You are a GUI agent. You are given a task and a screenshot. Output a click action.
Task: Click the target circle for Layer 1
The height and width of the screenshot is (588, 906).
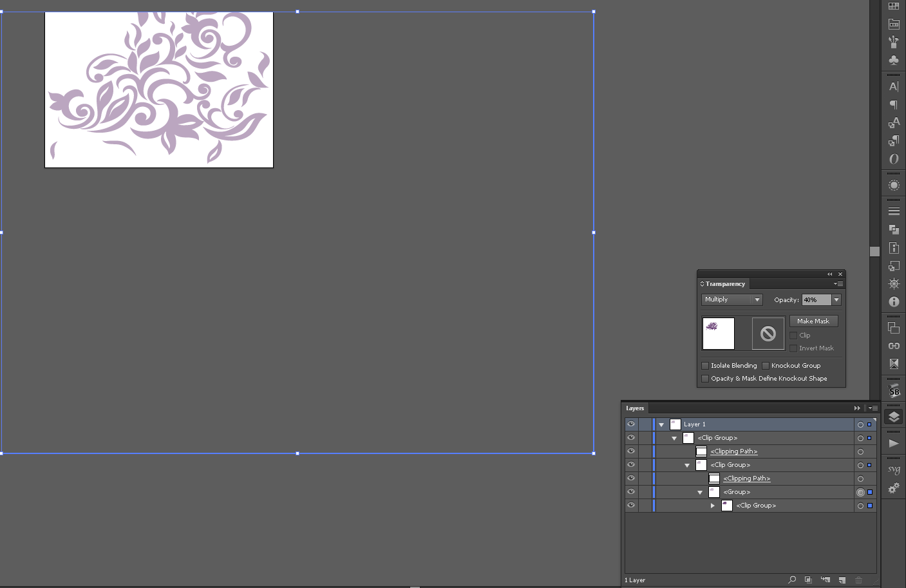860,424
